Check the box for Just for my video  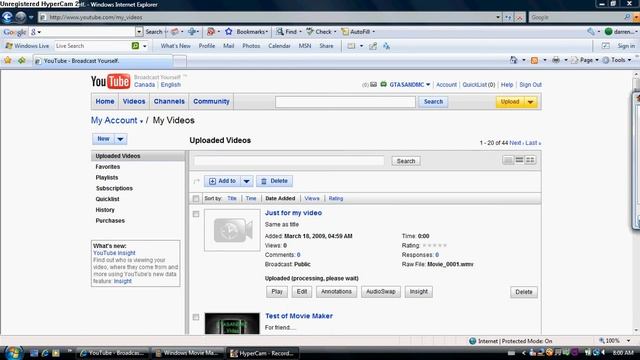[x=196, y=214]
